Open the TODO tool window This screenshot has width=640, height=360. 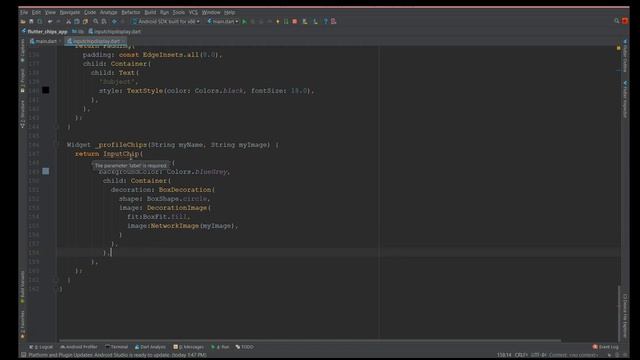(245, 347)
